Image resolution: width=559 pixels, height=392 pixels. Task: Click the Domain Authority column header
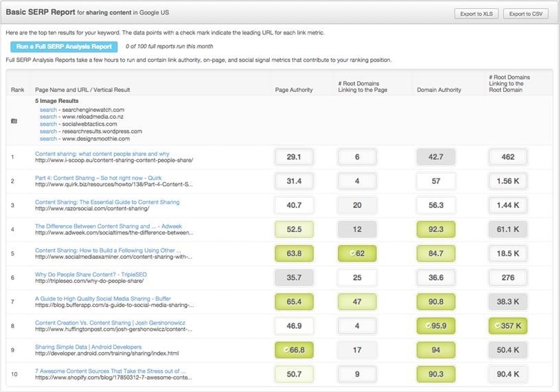click(x=439, y=90)
